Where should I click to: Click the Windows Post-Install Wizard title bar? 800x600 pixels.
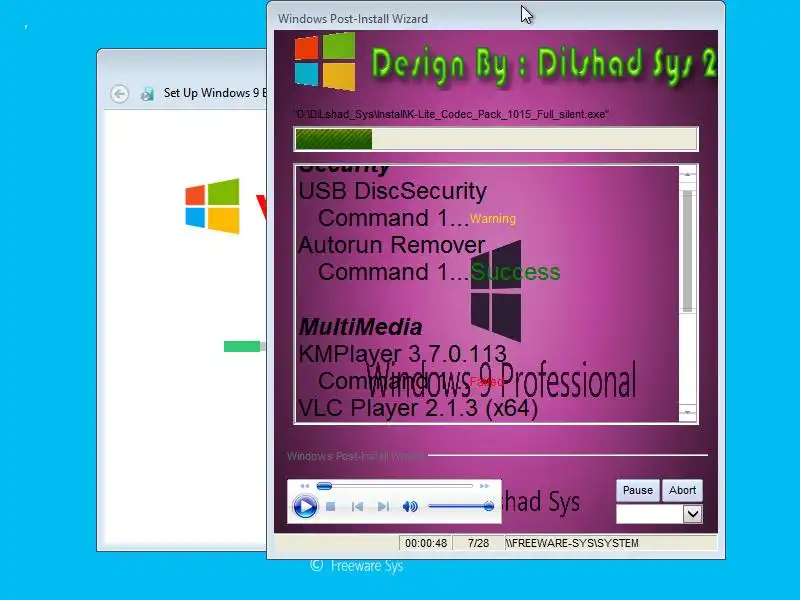[x=496, y=17]
